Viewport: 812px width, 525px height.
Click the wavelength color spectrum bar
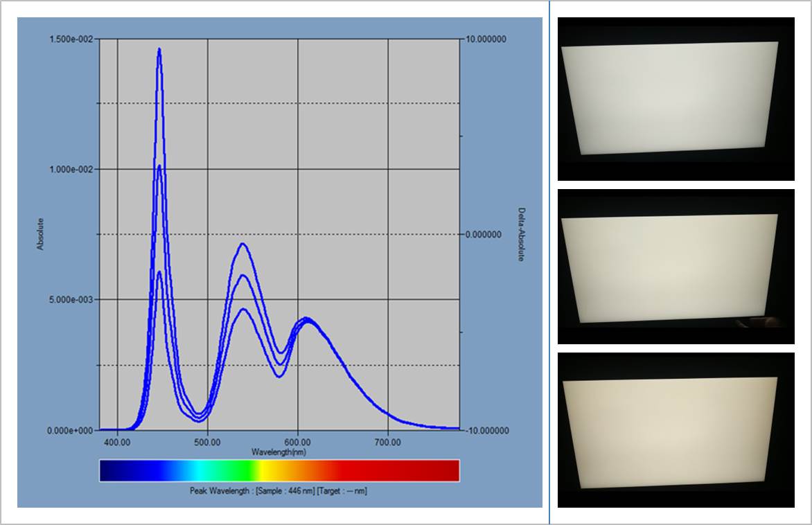(279, 471)
